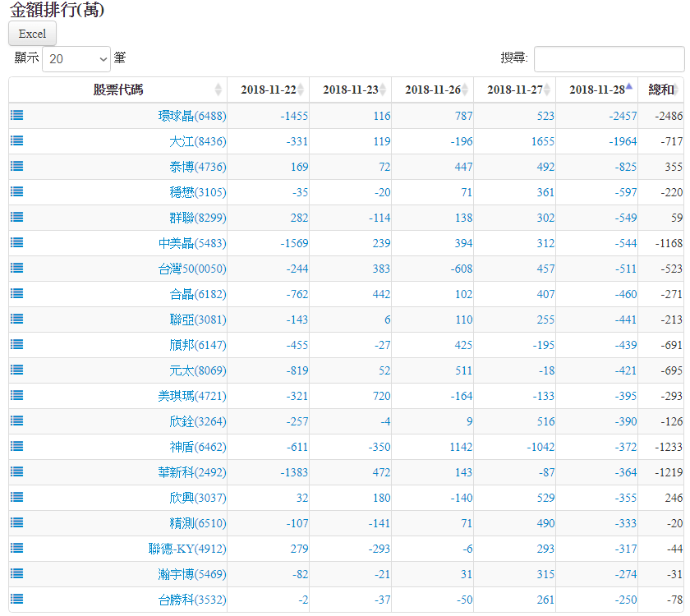Screen dimensions: 690x616
Task: Sort table by 總和 column
Action: click(x=660, y=90)
